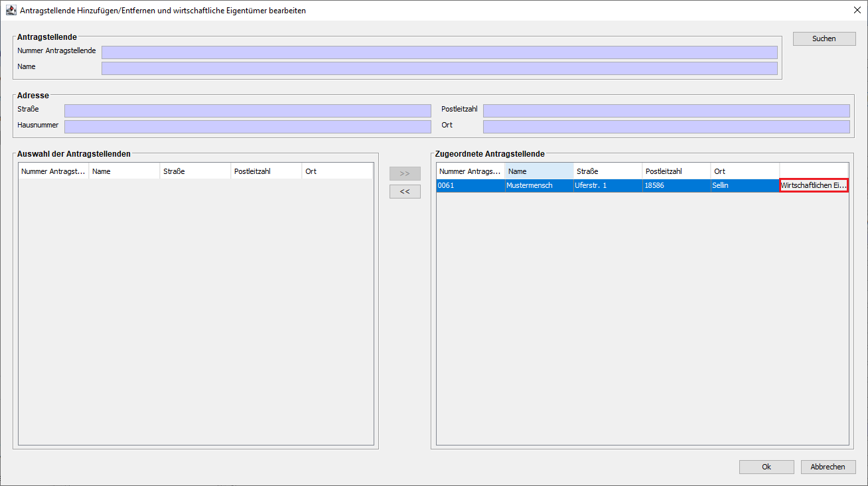Click the application icon in title bar
The width and height of the screenshot is (868, 486).
point(11,11)
